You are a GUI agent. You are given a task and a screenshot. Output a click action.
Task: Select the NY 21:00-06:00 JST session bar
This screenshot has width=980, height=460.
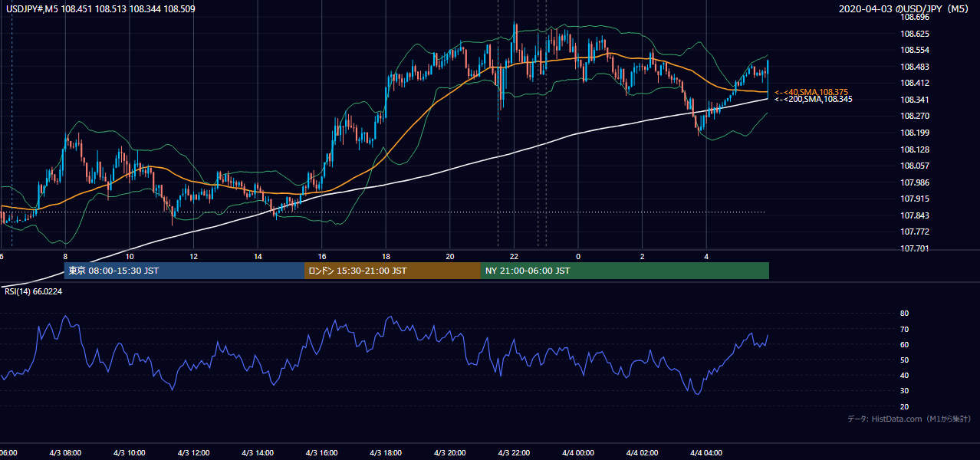[625, 271]
